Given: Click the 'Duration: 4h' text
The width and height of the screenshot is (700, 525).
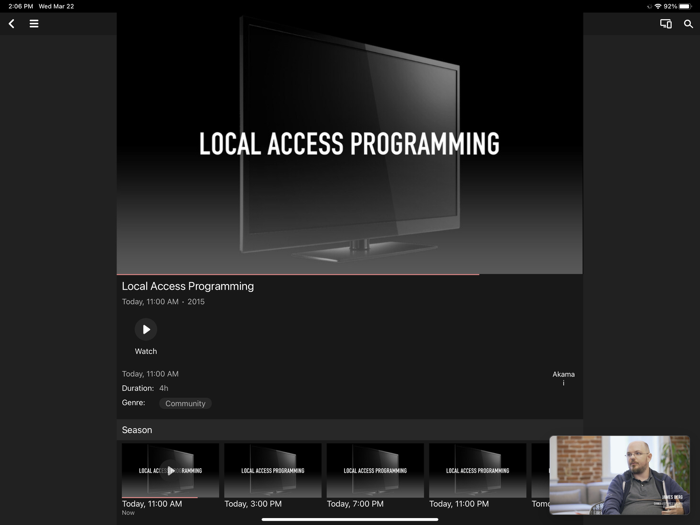Looking at the screenshot, I should pos(145,388).
